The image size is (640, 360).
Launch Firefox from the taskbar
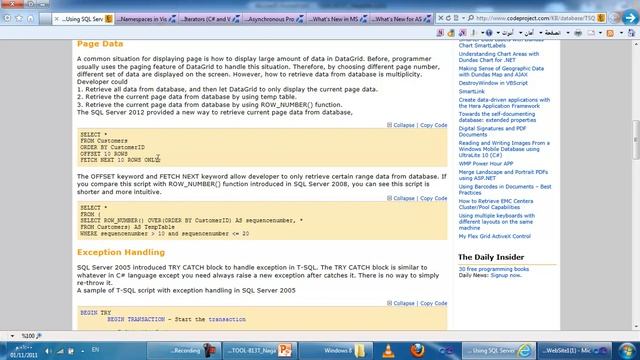[417, 351]
